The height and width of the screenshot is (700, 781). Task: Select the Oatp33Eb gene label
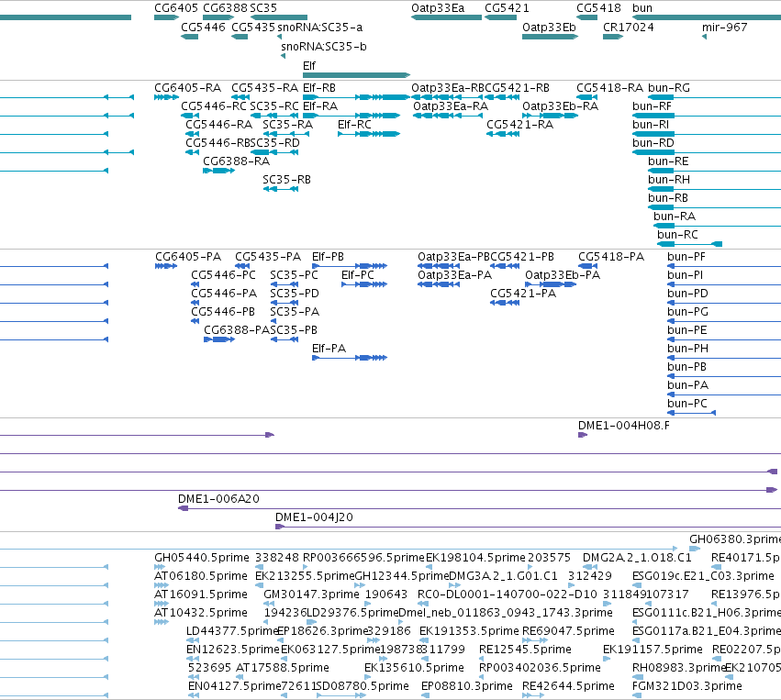pos(549,27)
